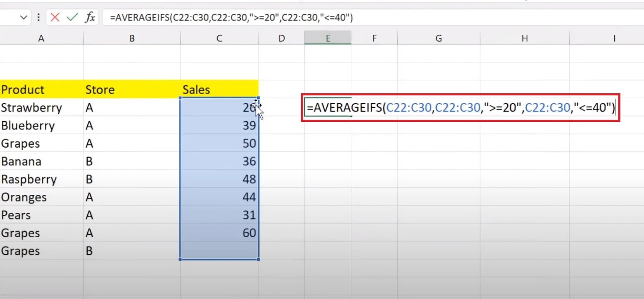Select the cell with value 60

[x=219, y=233]
